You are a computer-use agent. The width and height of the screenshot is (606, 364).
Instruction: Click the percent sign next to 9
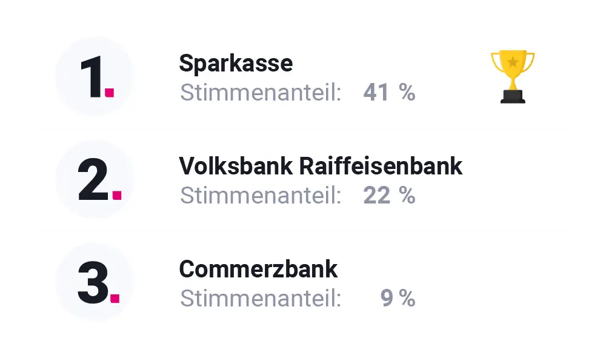407,299
